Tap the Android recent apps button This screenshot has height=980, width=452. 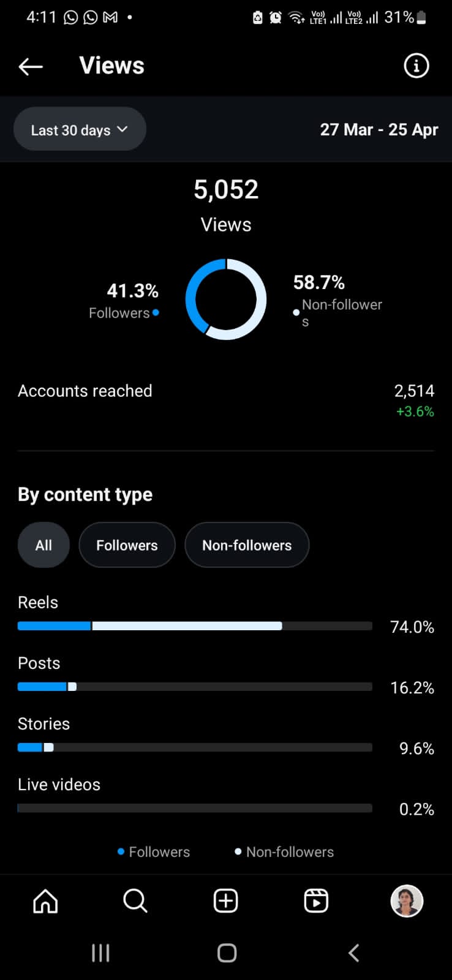tap(100, 953)
